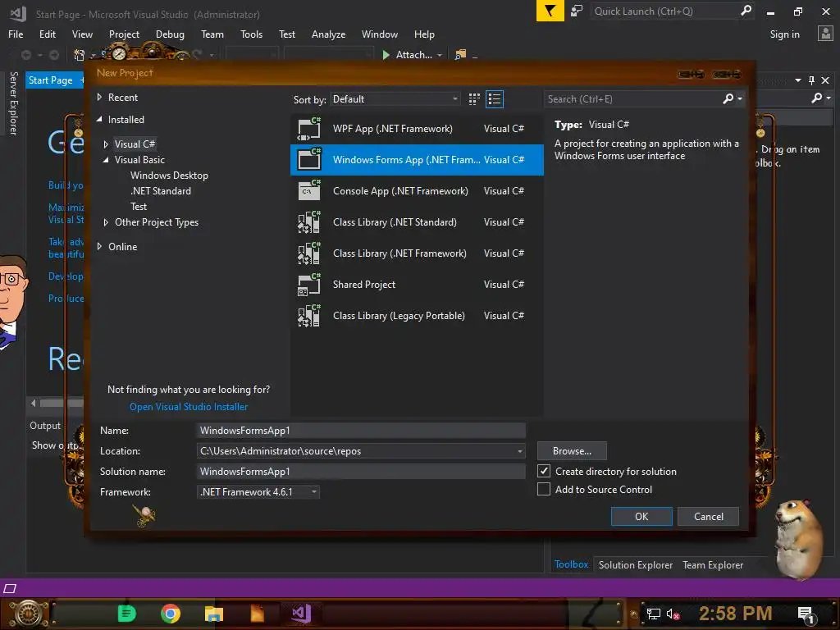Click the muted volume tray icon

pos(673,614)
